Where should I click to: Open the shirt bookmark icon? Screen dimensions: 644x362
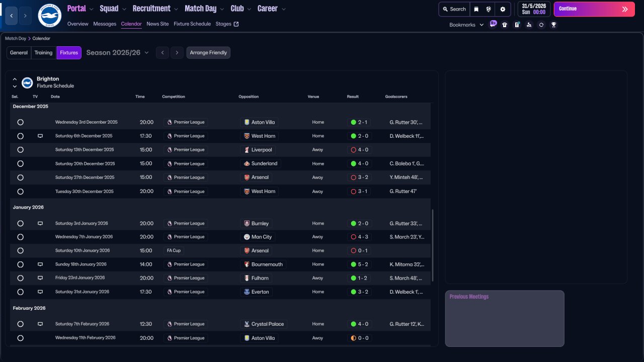point(505,25)
